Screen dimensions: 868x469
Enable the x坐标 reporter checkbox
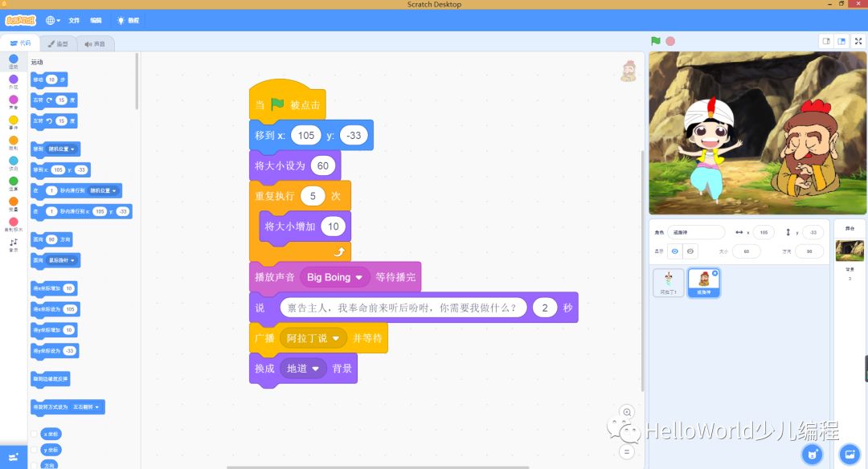click(34, 434)
